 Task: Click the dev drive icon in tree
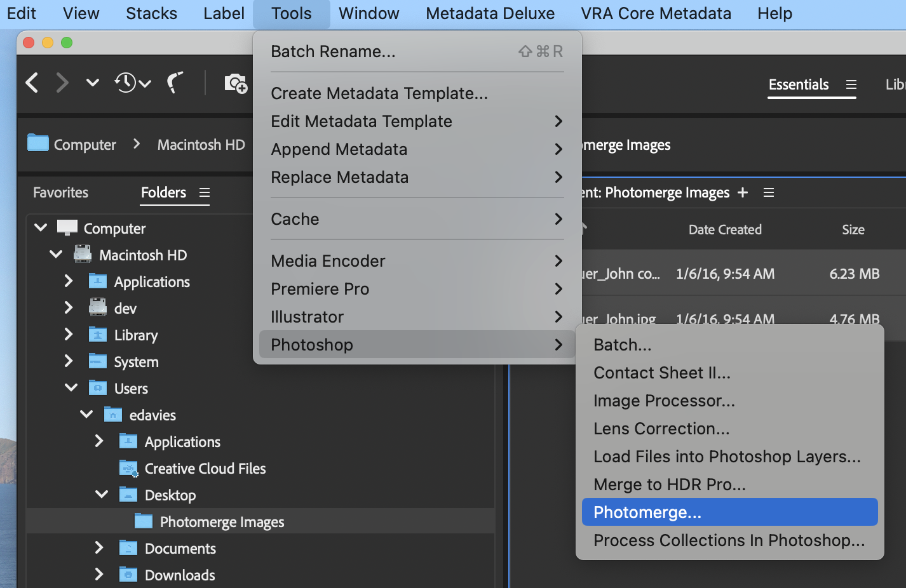pos(98,307)
